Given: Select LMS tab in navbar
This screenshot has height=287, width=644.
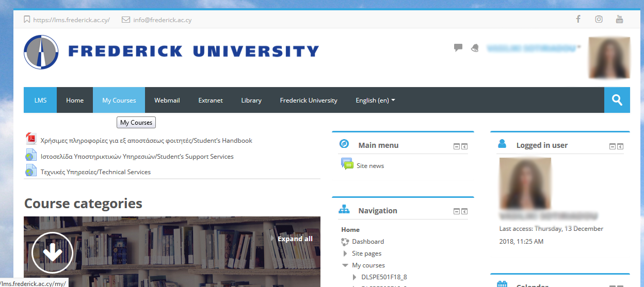Looking at the screenshot, I should point(40,100).
